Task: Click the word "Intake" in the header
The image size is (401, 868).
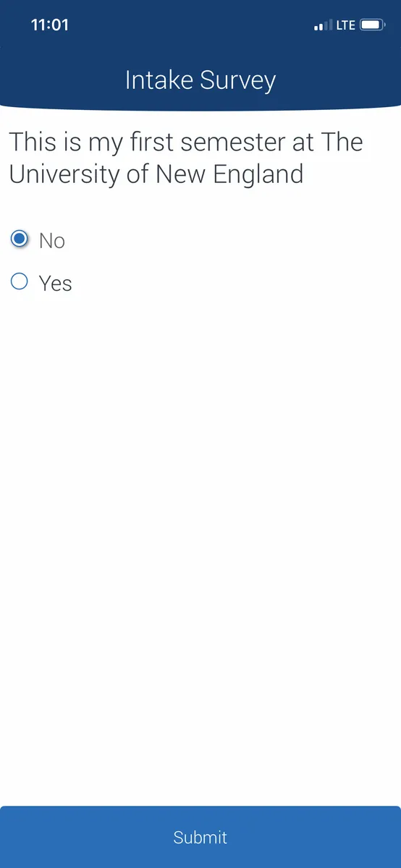Action: point(160,80)
